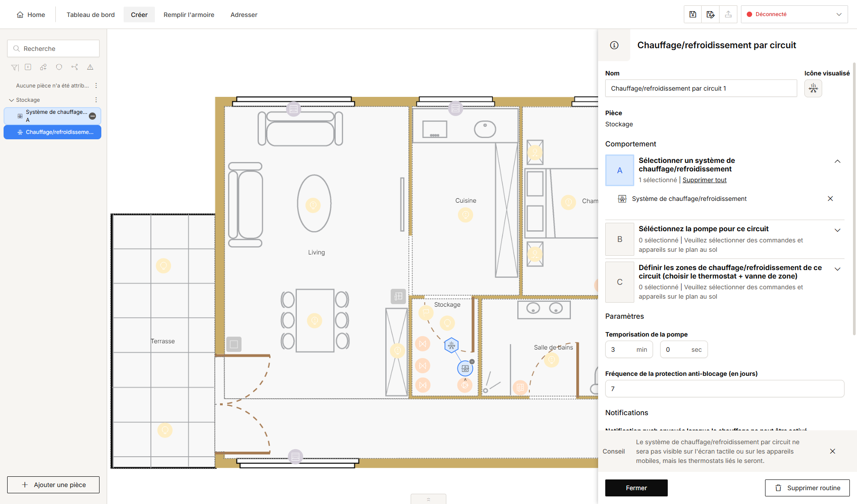Select Système de chauffage tree item
This screenshot has width=857, height=504.
[52, 116]
